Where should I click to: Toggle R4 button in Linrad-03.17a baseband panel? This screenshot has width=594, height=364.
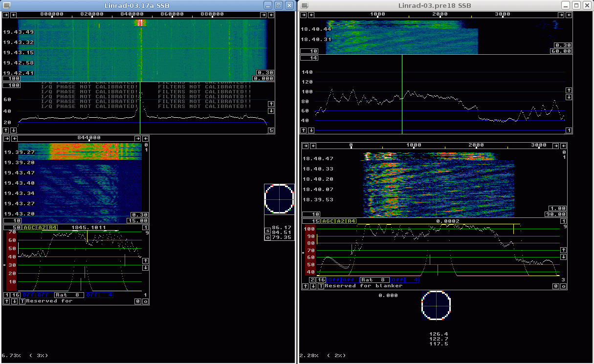tap(52, 228)
